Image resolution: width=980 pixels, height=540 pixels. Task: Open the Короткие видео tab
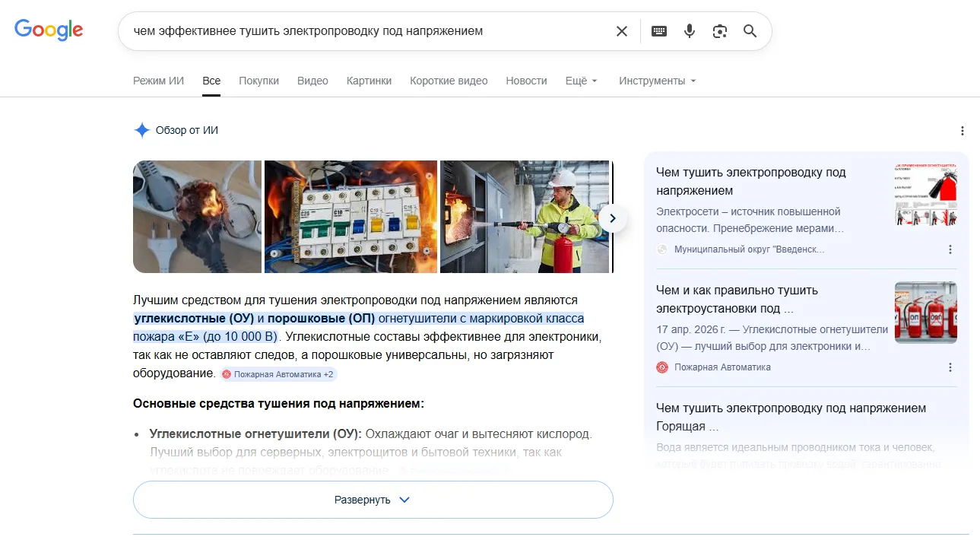[x=449, y=81]
